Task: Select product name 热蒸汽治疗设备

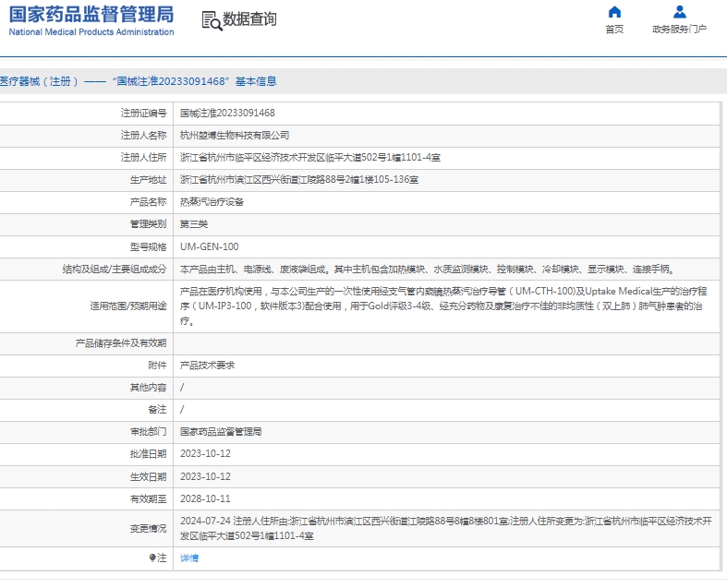Action: coord(212,202)
